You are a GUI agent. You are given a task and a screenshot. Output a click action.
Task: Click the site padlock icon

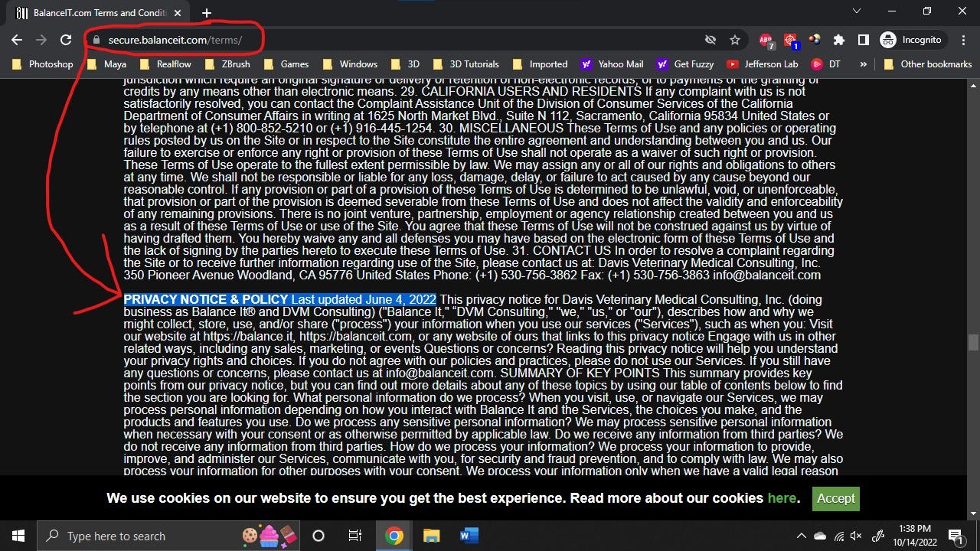pos(96,40)
